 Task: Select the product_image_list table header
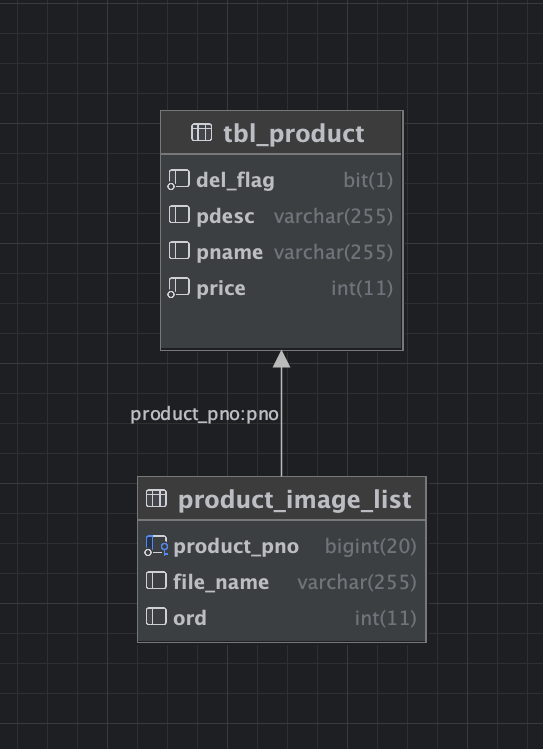pyautogui.click(x=282, y=499)
